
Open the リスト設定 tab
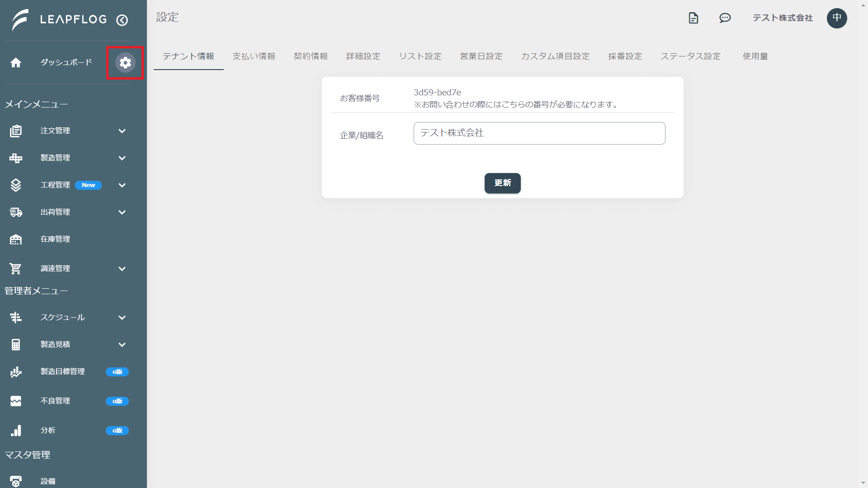pos(420,56)
